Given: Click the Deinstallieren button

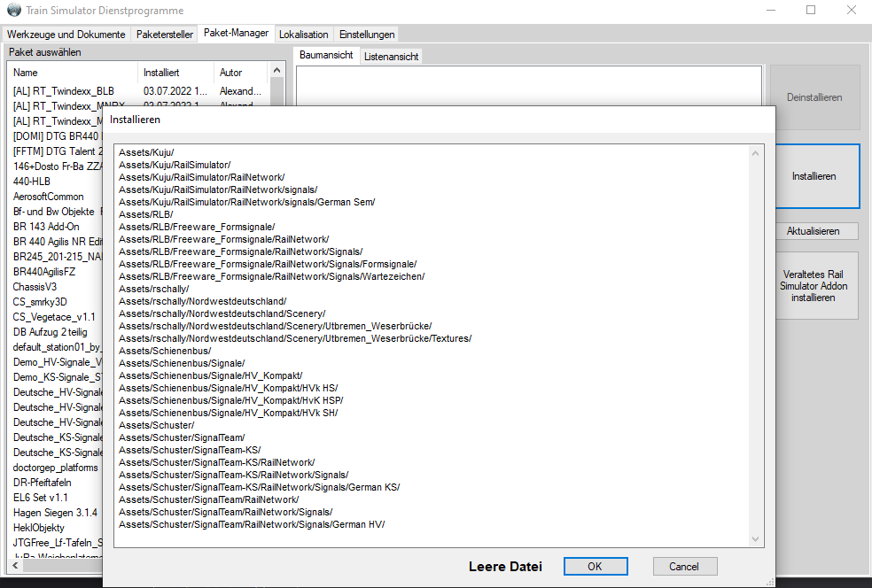Looking at the screenshot, I should click(814, 97).
